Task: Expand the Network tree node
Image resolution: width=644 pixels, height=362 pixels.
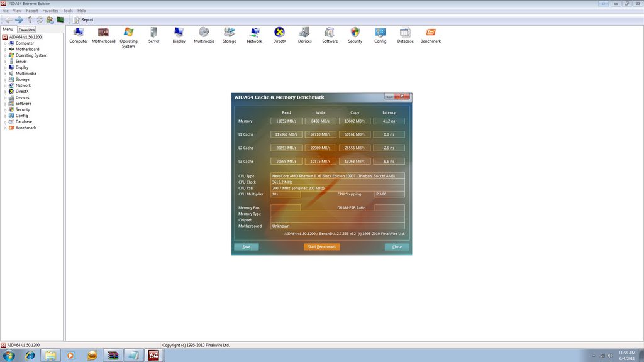Action: point(5,85)
